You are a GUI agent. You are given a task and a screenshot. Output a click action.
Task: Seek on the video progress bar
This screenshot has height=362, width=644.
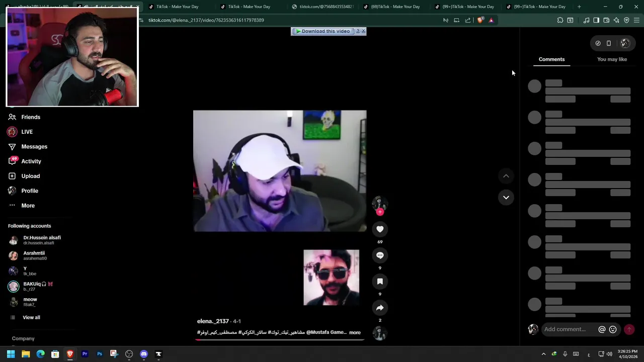(280, 340)
